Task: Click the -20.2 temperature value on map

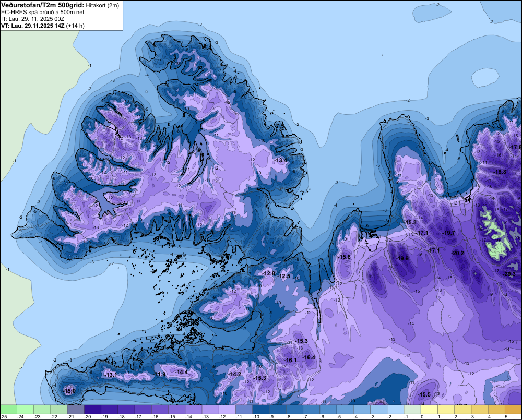Action: click(457, 253)
